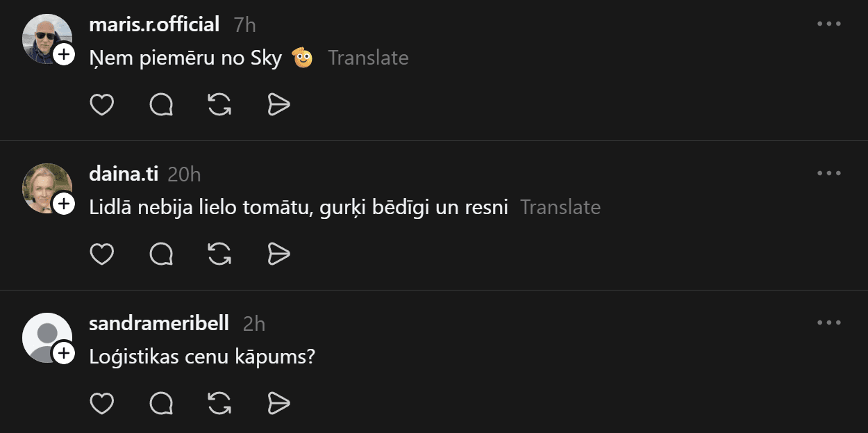Screen dimensions: 868x433
Task: Like maris.r.official's post
Action: coord(102,105)
